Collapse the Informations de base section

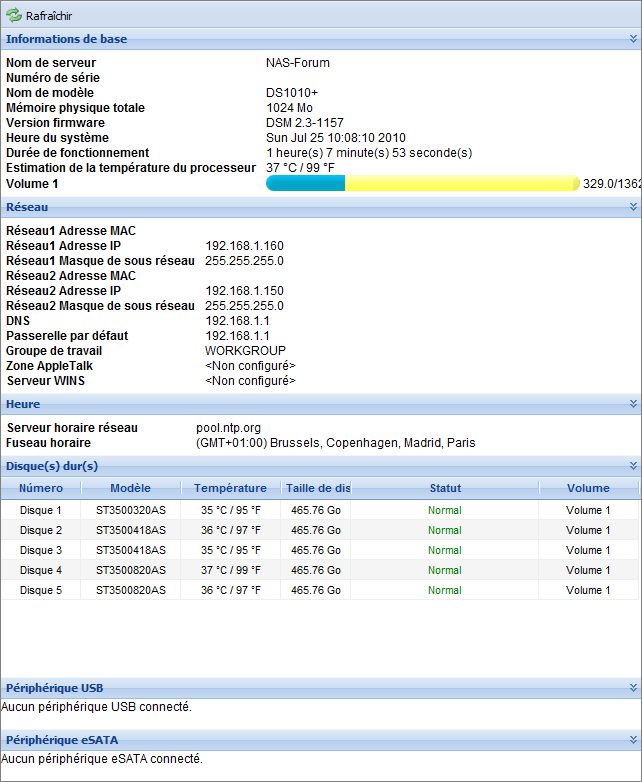pyautogui.click(x=633, y=39)
